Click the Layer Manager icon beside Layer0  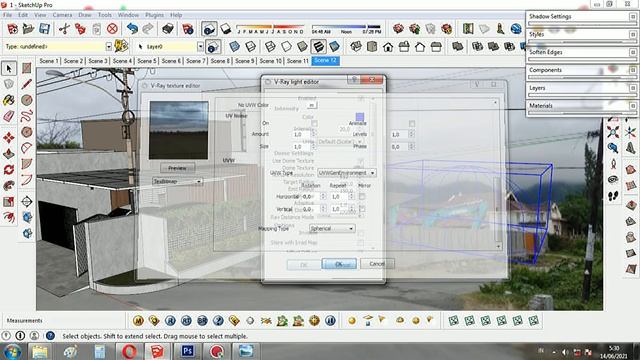[x=213, y=47]
